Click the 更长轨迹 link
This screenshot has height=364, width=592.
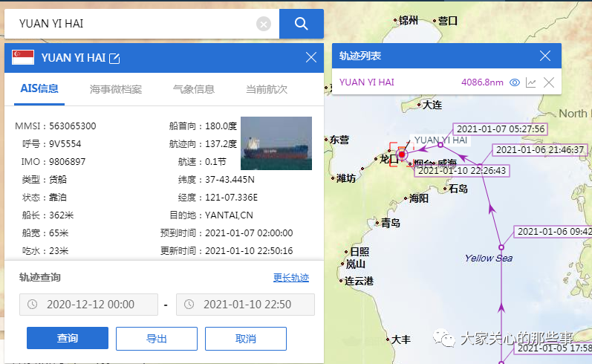pyautogui.click(x=291, y=278)
